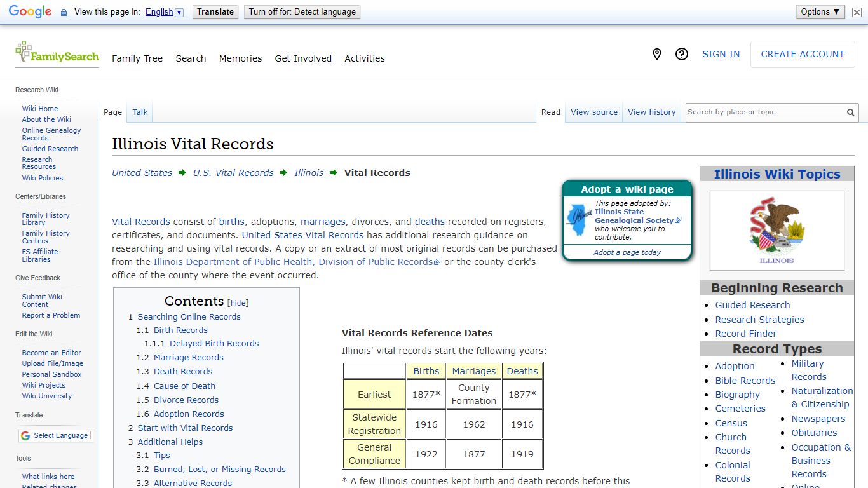
Task: Open the Search menu in header
Action: tap(191, 58)
